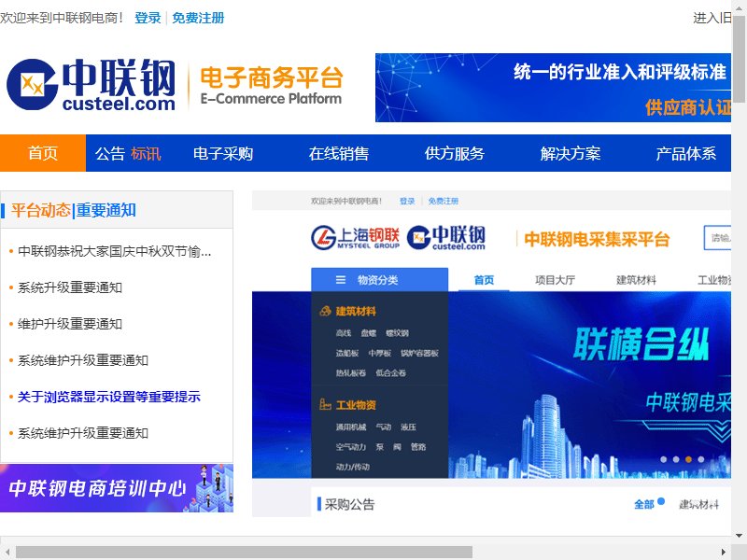The height and width of the screenshot is (560, 747).
Task: Click the 中联钢 custeel.com logo
Action: click(91, 85)
